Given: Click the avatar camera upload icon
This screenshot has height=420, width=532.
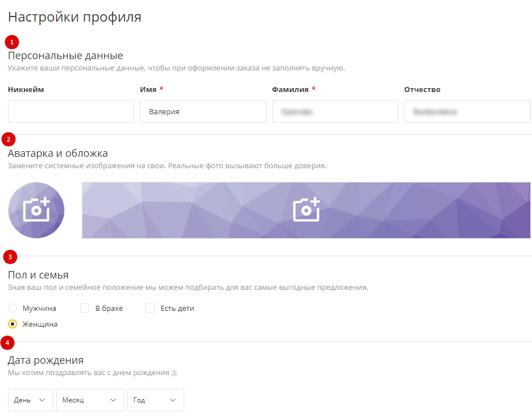Looking at the screenshot, I should pyautogui.click(x=36, y=210).
